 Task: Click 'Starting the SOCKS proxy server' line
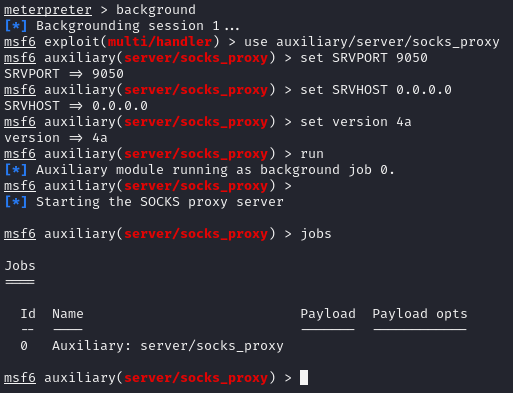tap(144, 202)
